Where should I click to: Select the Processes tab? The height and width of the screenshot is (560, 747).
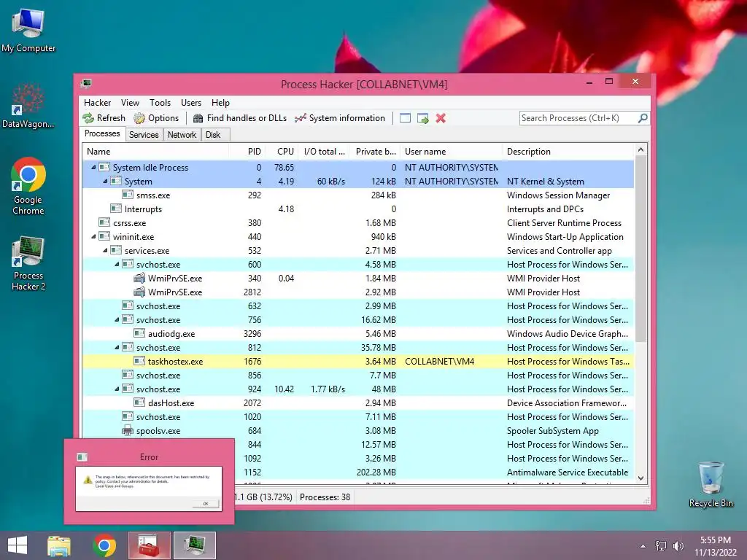tap(102, 134)
